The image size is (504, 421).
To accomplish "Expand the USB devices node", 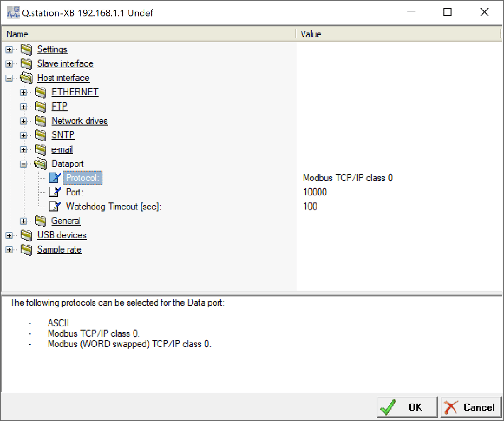I will click(9, 235).
